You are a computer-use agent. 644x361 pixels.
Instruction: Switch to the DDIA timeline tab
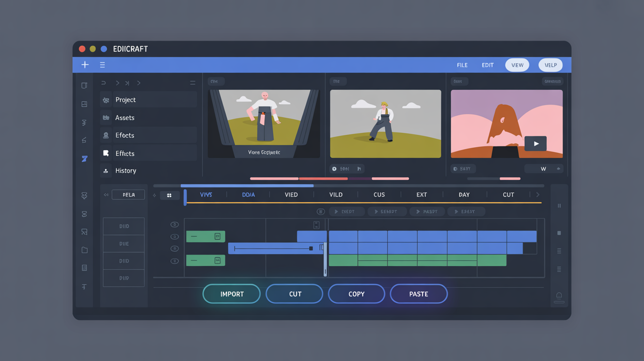click(x=248, y=195)
